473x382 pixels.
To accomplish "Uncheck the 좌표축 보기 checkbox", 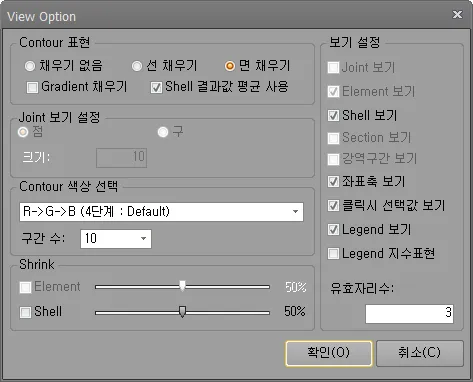I will tap(333, 182).
